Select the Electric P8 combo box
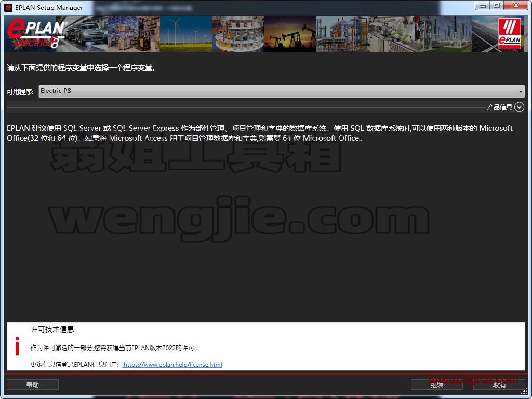Screen dimensions: 532x399 [x=282, y=91]
